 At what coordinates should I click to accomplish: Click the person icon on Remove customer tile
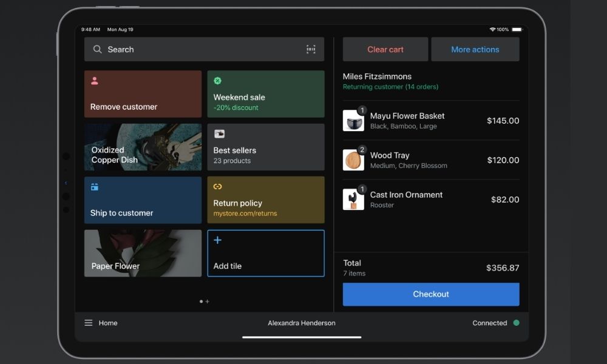pos(95,81)
